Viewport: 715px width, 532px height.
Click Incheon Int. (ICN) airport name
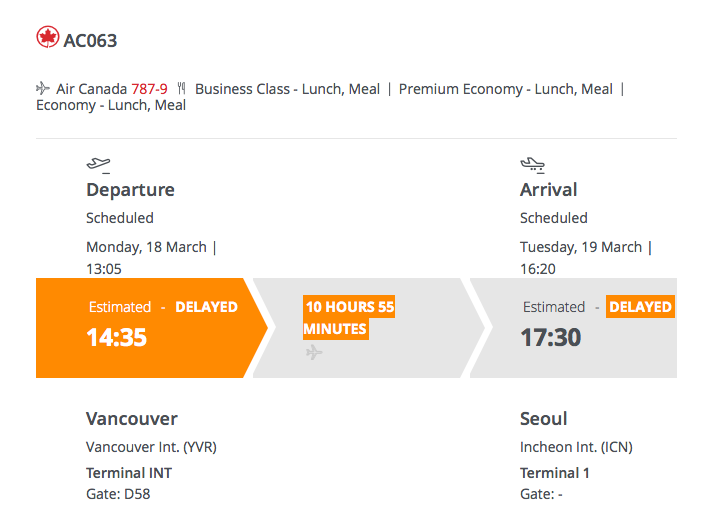(x=576, y=447)
